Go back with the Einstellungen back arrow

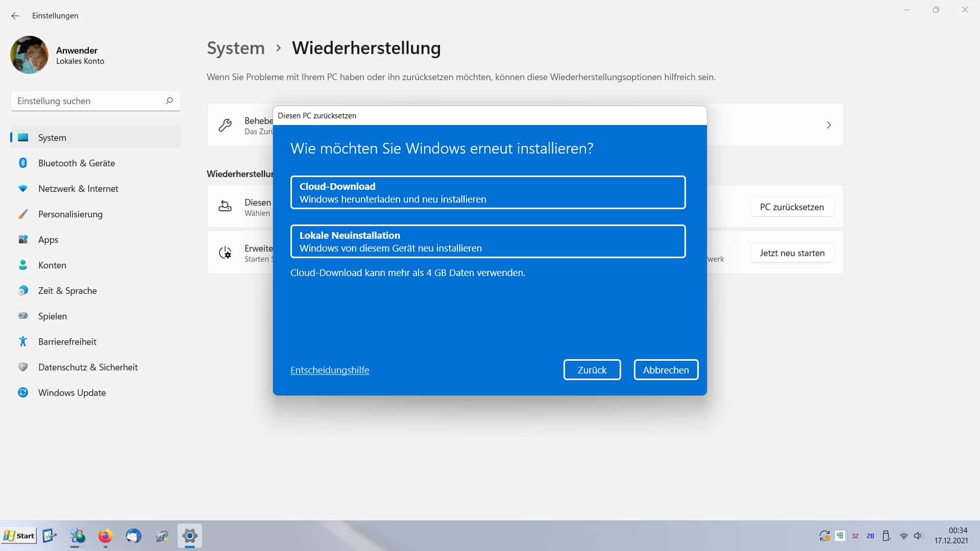[15, 16]
